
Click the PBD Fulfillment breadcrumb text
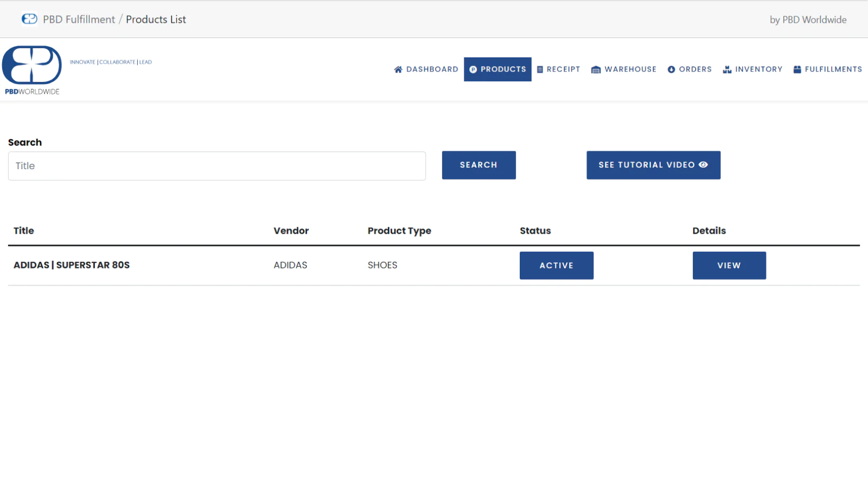click(79, 20)
